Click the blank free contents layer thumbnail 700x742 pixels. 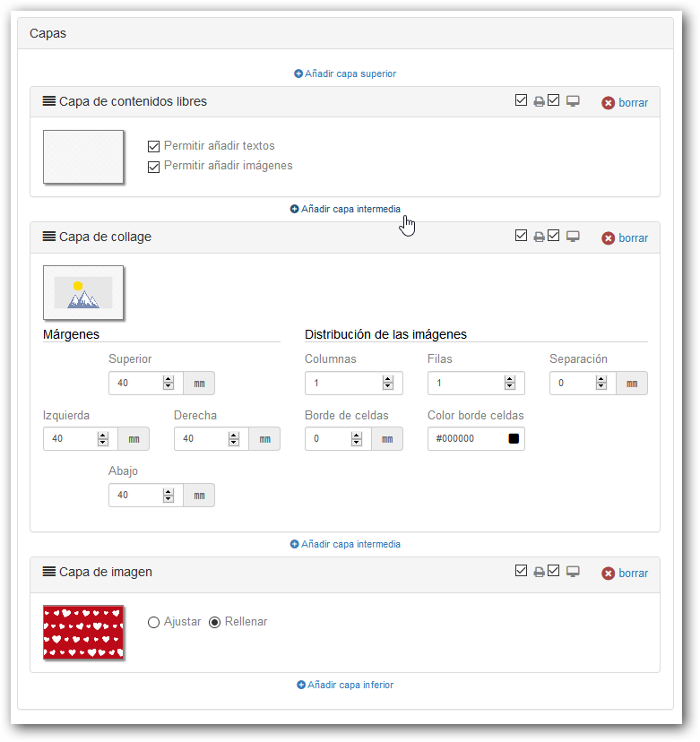83,157
